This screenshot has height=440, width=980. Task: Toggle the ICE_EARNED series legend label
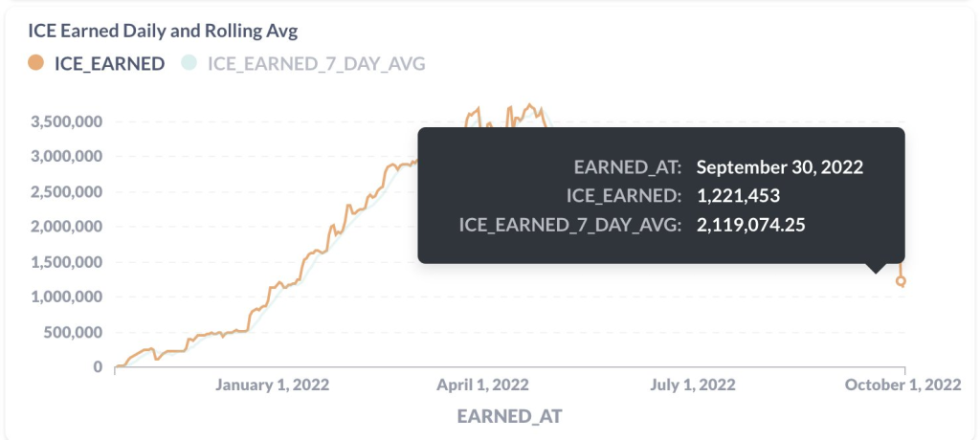pos(110,64)
